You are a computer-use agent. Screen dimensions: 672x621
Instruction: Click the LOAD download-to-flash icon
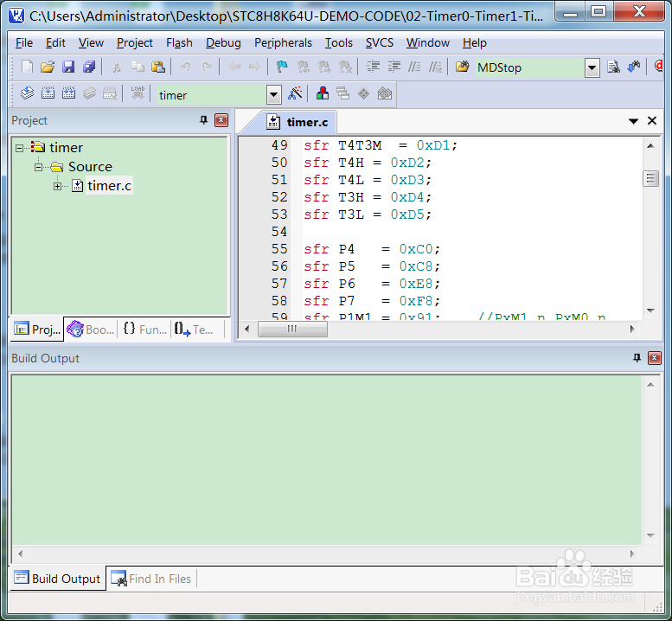coord(138,93)
